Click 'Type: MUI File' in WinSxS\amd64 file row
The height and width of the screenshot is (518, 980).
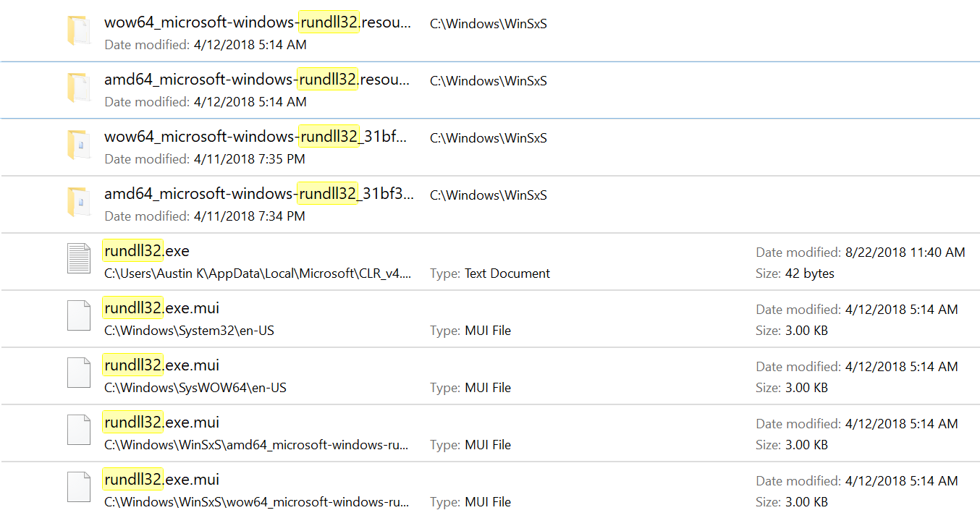(470, 445)
